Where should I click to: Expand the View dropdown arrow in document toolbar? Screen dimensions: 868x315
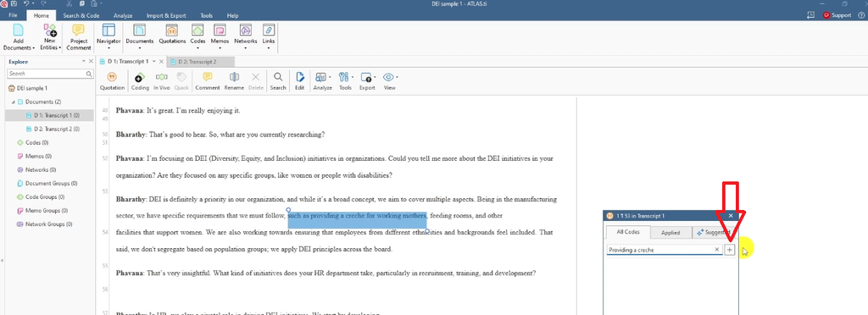[x=397, y=77]
